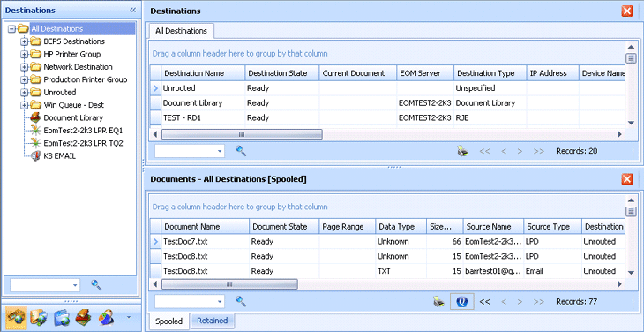The height and width of the screenshot is (332, 644).
Task: Collapse the All Destinations tree root
Action: click(x=11, y=29)
